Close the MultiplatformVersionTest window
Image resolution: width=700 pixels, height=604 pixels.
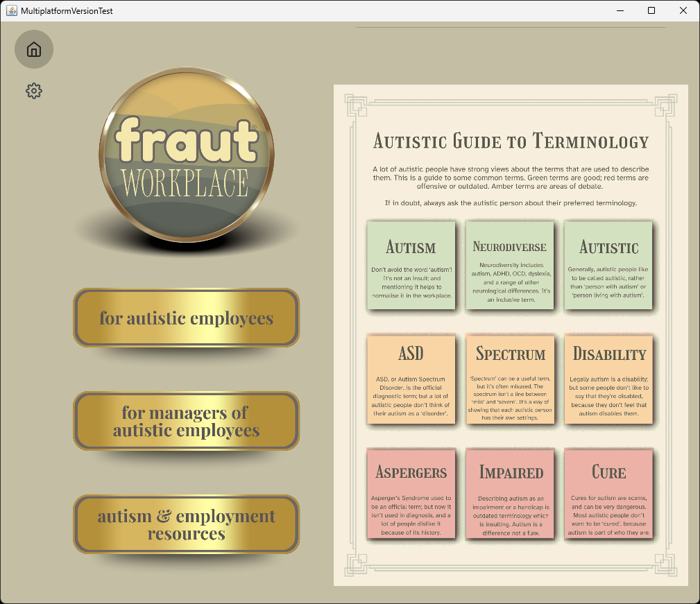coord(683,10)
